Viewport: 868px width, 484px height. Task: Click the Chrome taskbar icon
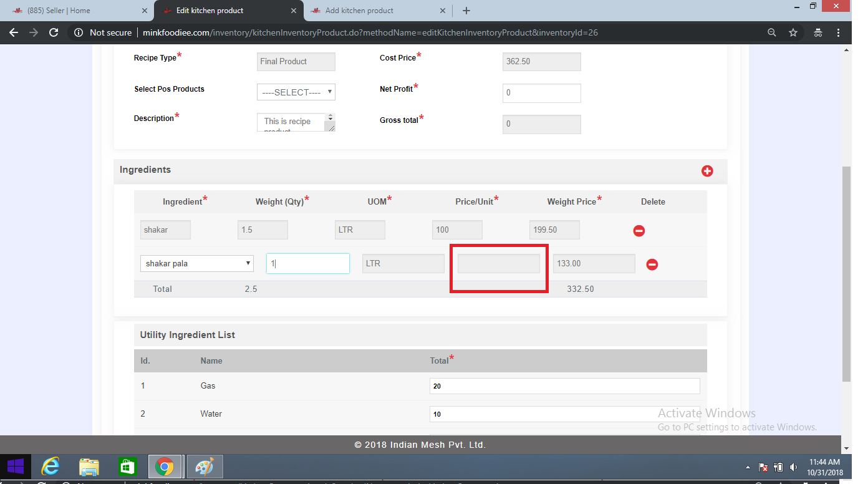(x=165, y=467)
